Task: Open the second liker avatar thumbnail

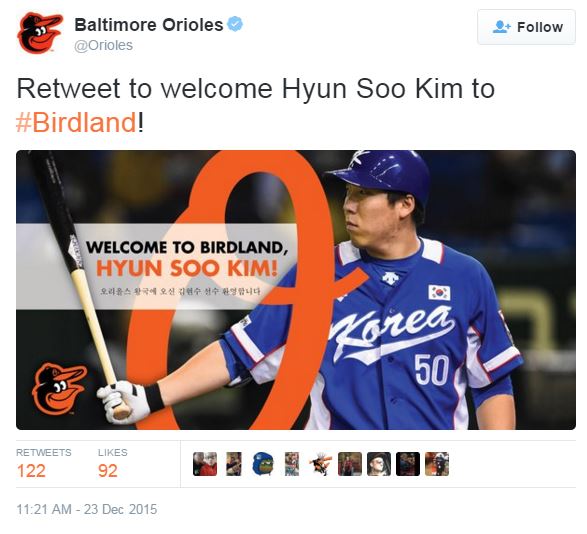Action: [x=234, y=464]
